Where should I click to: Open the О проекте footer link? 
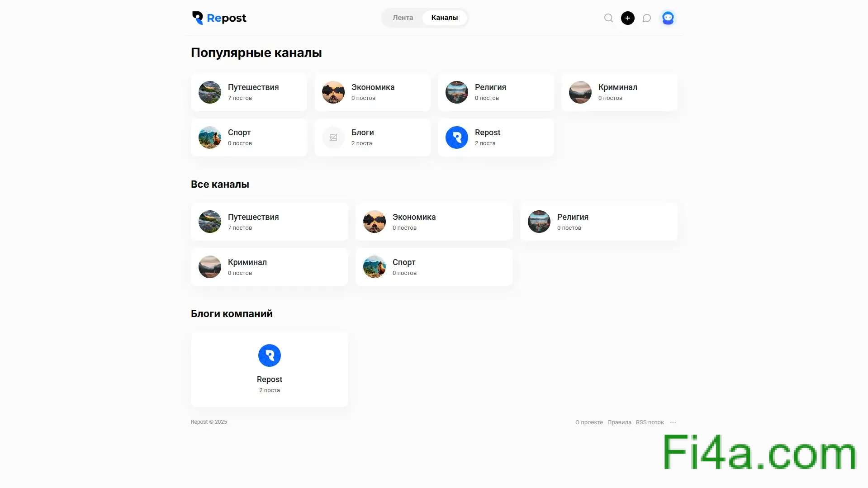(588, 422)
